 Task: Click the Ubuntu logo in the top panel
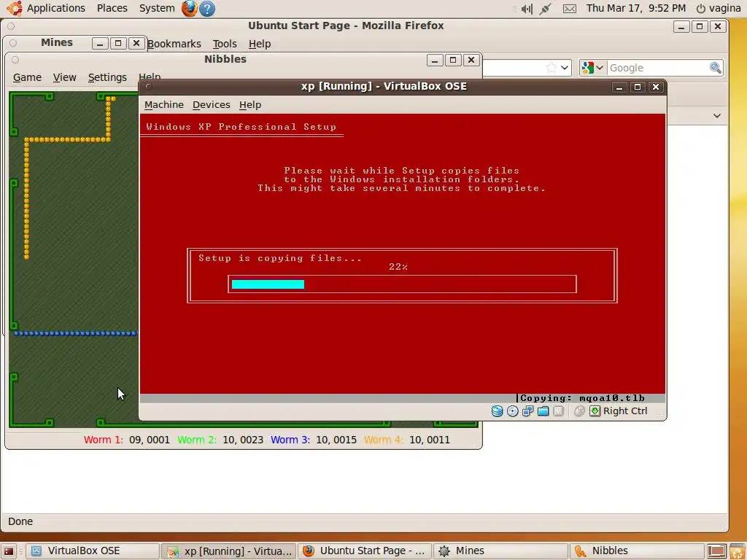15,8
